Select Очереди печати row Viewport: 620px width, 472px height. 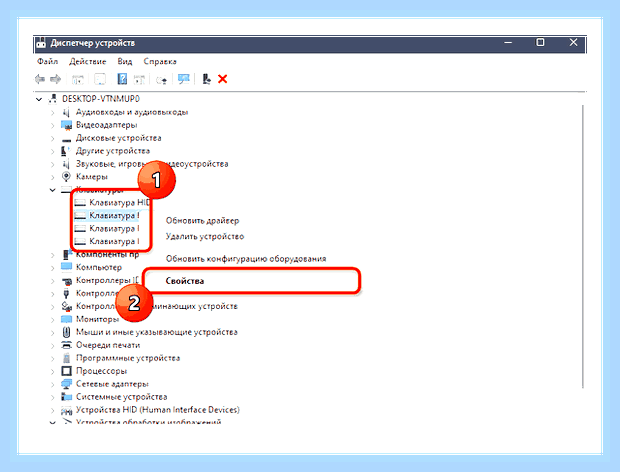click(x=108, y=345)
